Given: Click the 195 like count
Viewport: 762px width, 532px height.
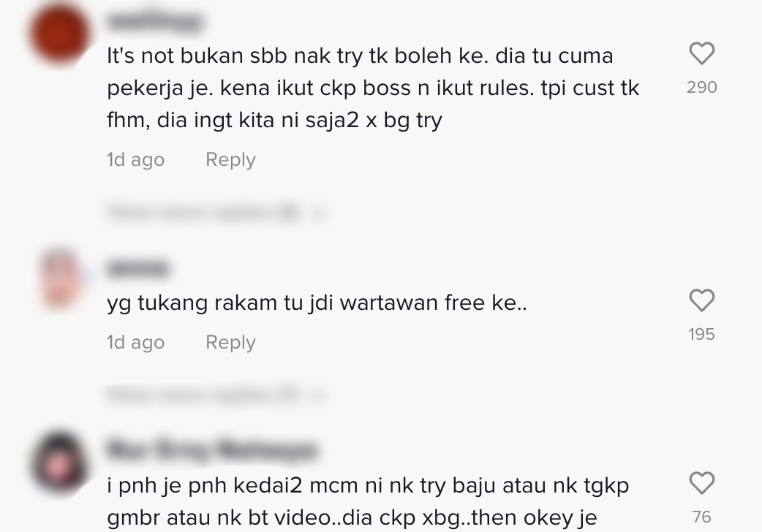Looking at the screenshot, I should [702, 334].
